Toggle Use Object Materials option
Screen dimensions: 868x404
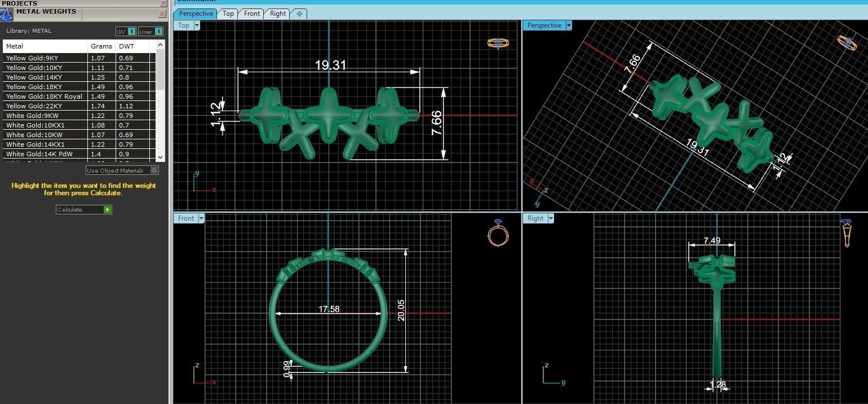(122, 170)
